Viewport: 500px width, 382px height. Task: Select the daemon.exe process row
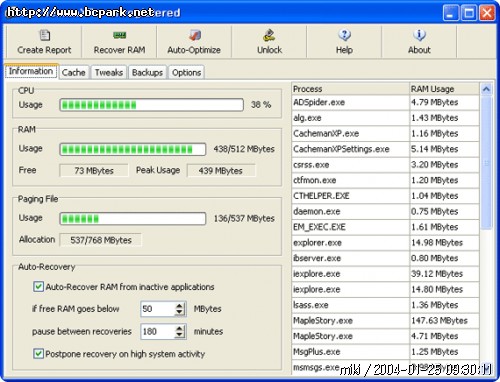(385, 212)
